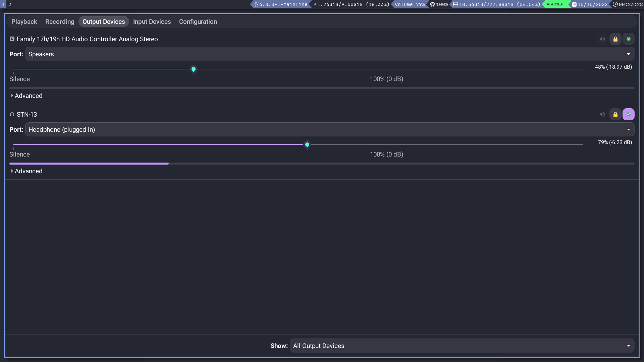Click the headphone icon next to STN-13
This screenshot has width=644, height=362.
click(12, 115)
